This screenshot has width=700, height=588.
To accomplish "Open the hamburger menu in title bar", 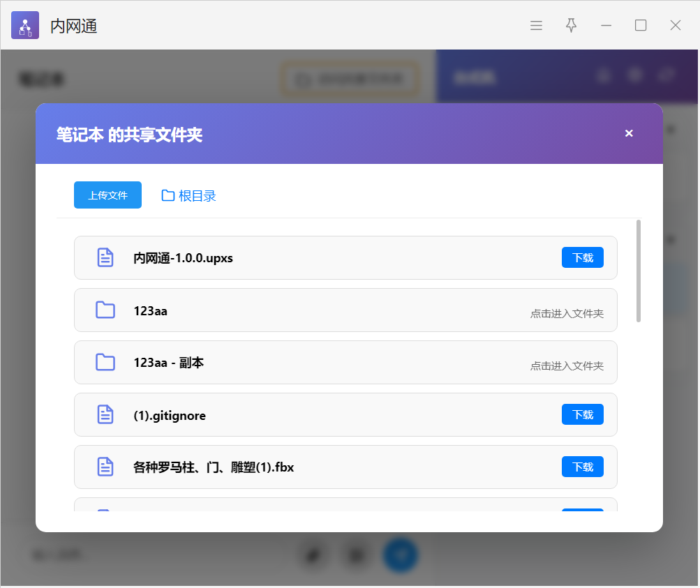I will pyautogui.click(x=536, y=26).
